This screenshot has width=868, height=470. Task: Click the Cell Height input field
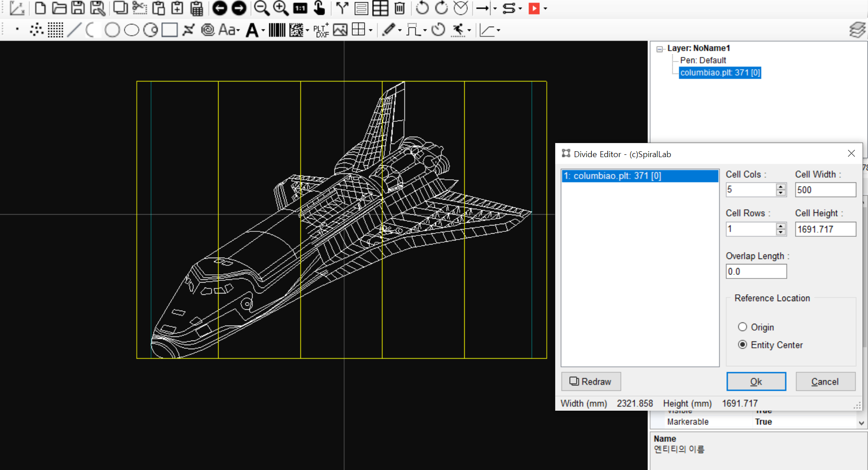(825, 229)
